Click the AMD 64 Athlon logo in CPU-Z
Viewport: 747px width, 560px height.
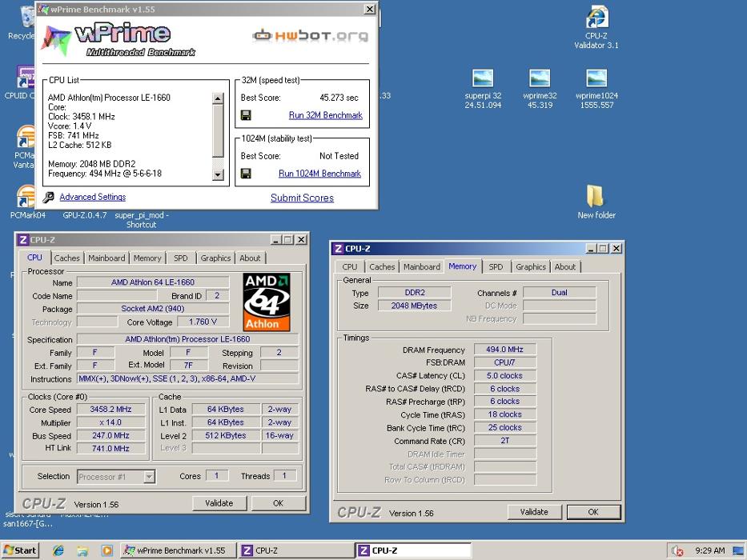click(x=267, y=302)
